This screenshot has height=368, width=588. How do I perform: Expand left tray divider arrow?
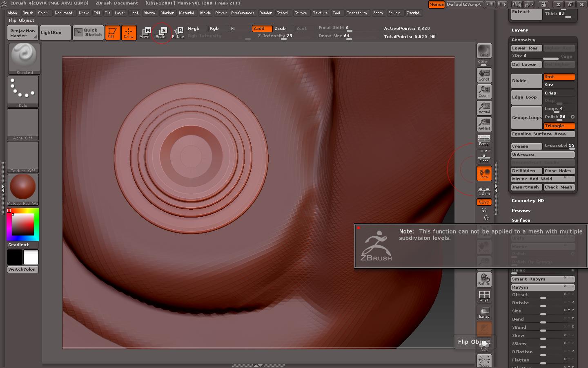pyautogui.click(x=3, y=188)
